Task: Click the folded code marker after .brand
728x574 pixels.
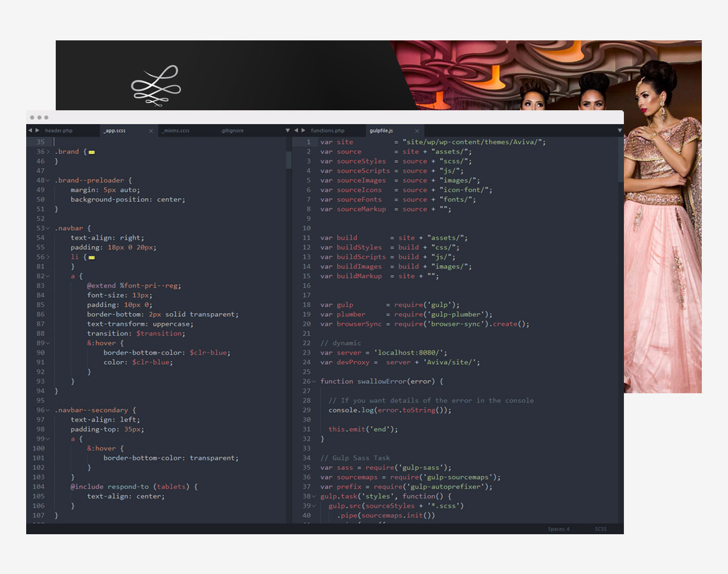Action: pos(92,152)
